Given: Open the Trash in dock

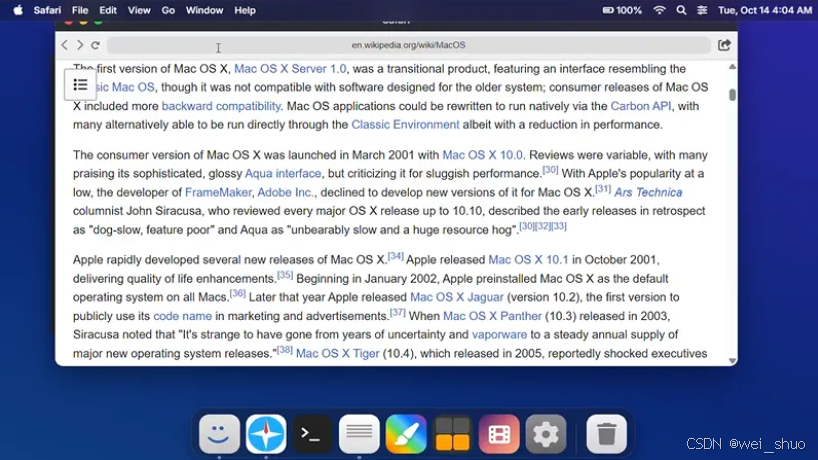Looking at the screenshot, I should (606, 434).
